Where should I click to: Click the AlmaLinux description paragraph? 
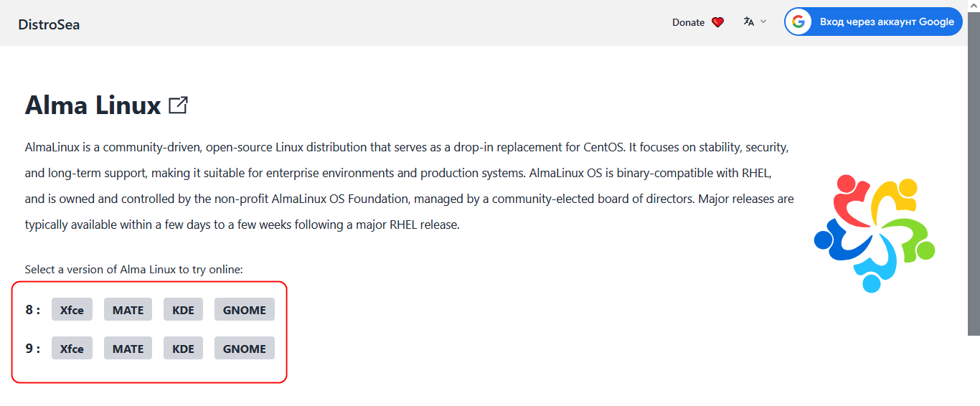(x=410, y=186)
